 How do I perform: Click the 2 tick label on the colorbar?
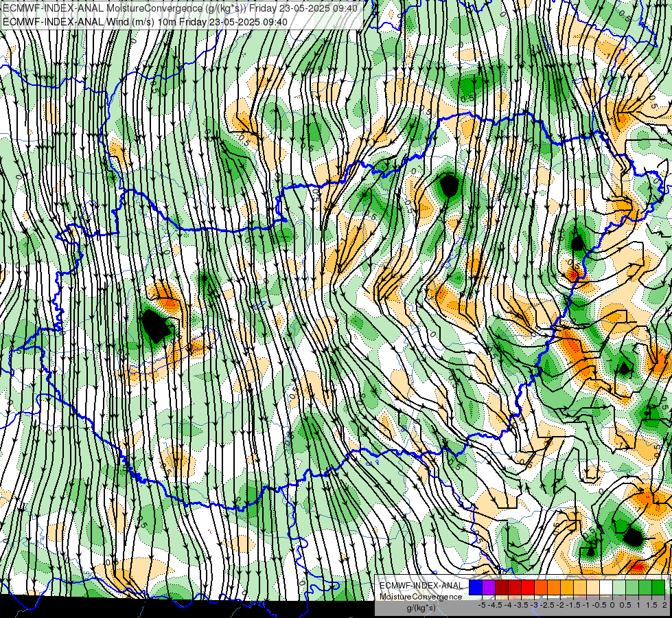click(664, 605)
